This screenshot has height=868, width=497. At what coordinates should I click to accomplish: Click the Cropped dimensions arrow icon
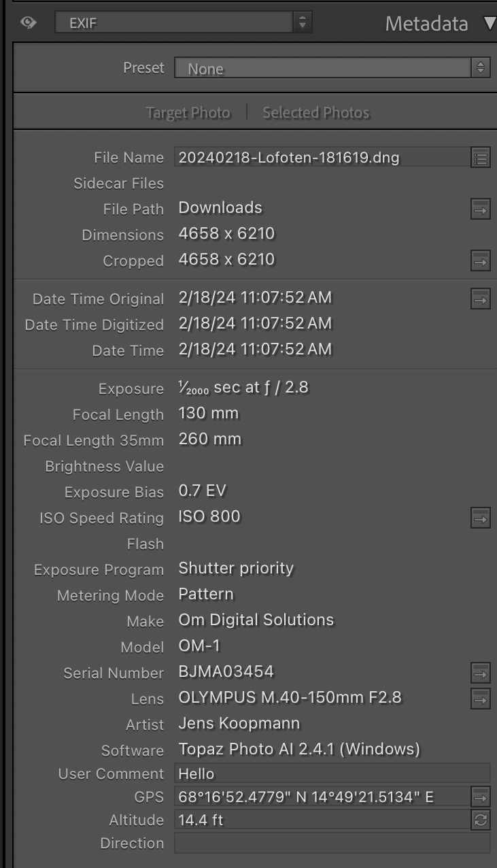[x=481, y=261]
